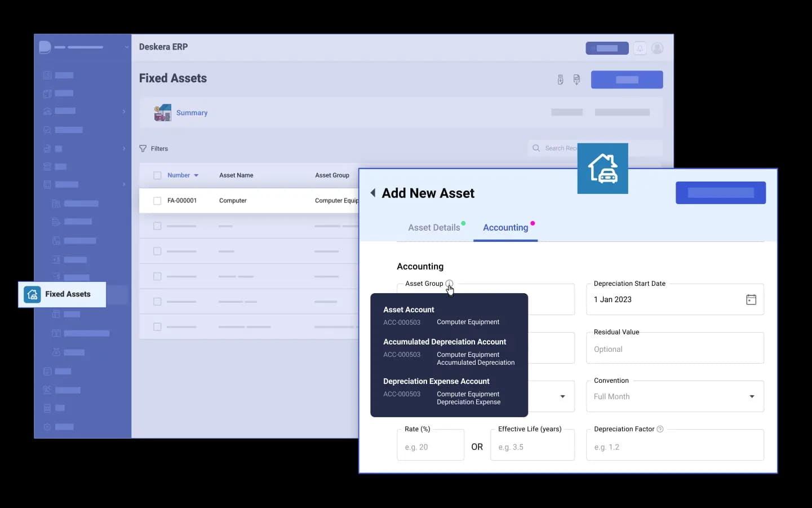Image resolution: width=812 pixels, height=508 pixels.
Task: Click the notification bell icon
Action: coord(640,48)
